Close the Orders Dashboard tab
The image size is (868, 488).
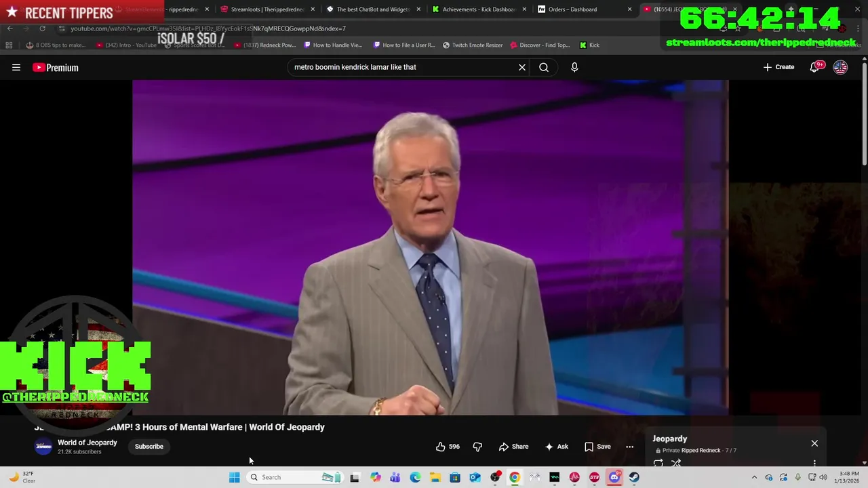pyautogui.click(x=630, y=9)
